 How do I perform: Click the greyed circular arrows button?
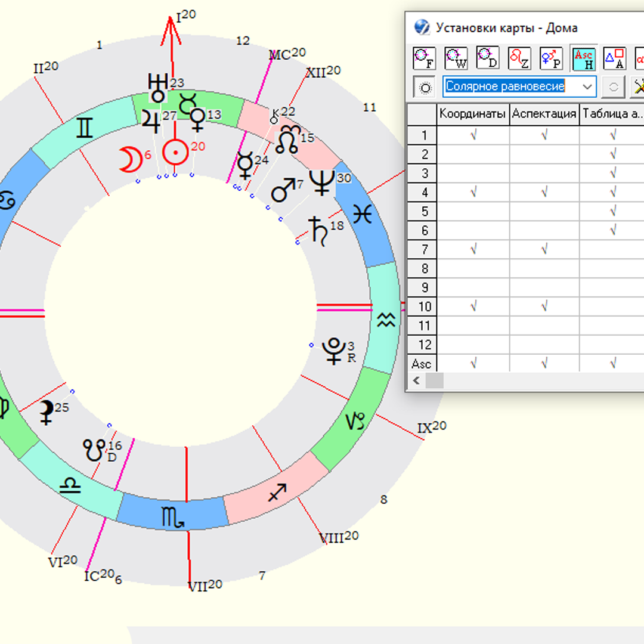click(613, 86)
